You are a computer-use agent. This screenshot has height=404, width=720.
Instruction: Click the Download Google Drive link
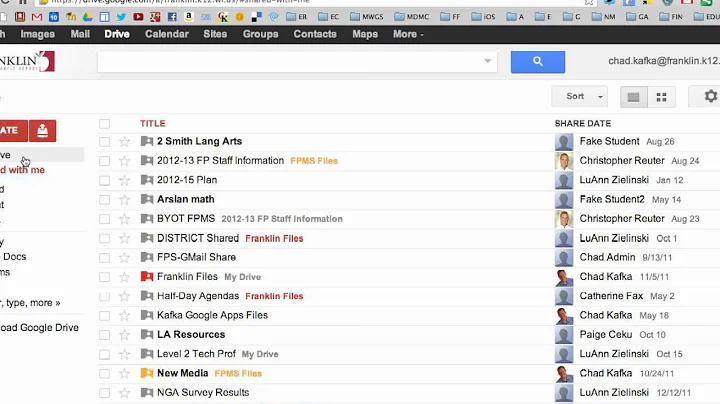pyautogui.click(x=39, y=328)
